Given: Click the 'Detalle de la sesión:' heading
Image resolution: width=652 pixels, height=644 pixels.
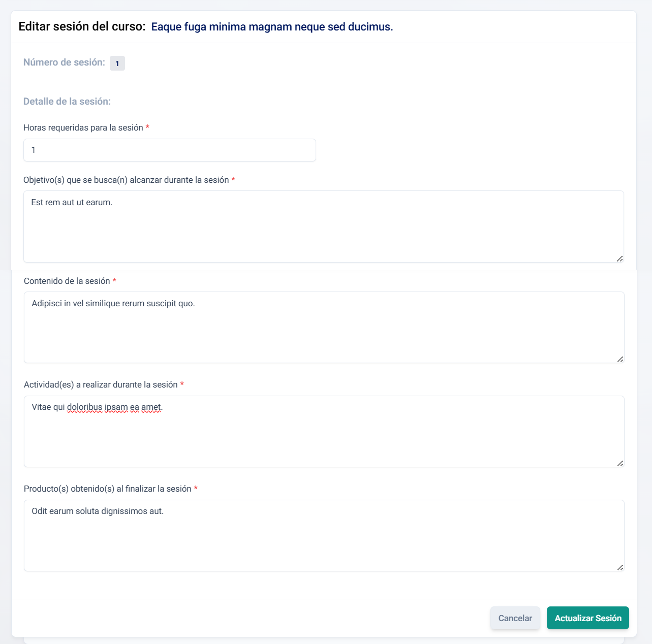Looking at the screenshot, I should click(67, 102).
